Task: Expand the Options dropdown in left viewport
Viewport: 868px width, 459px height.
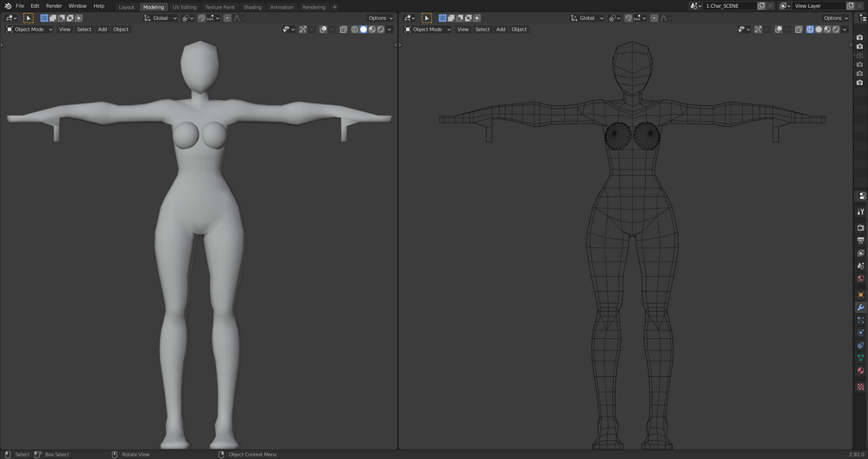Action: (380, 18)
